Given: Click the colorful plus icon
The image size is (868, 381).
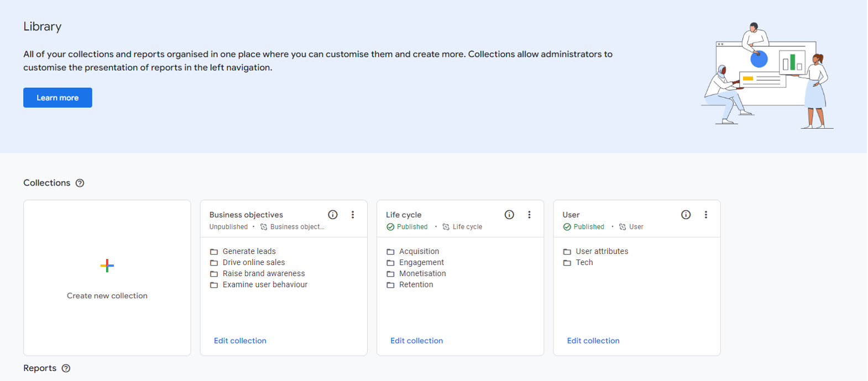Looking at the screenshot, I should point(107,266).
